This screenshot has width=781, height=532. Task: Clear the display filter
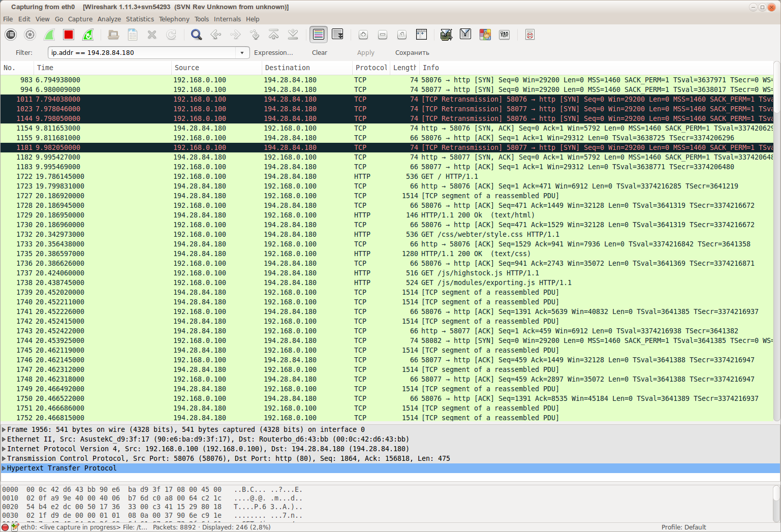click(320, 52)
